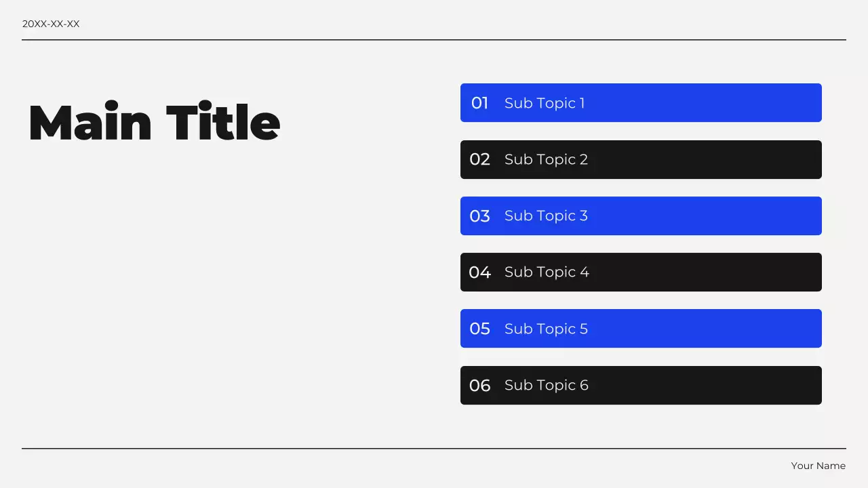Select the Sub Topic 4 text

pos(547,272)
